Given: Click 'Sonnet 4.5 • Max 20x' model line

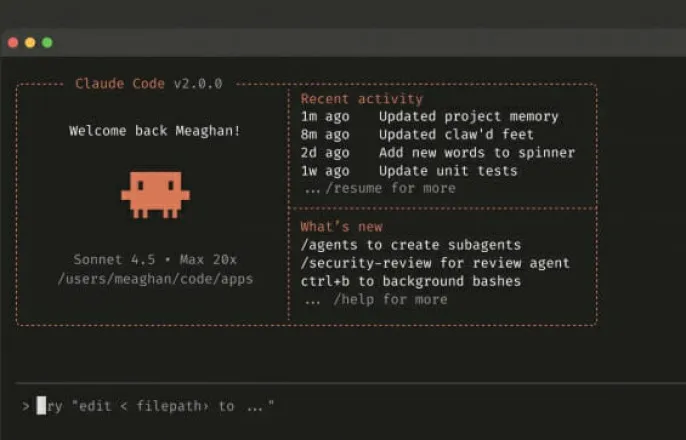Looking at the screenshot, I should click(x=155, y=259).
